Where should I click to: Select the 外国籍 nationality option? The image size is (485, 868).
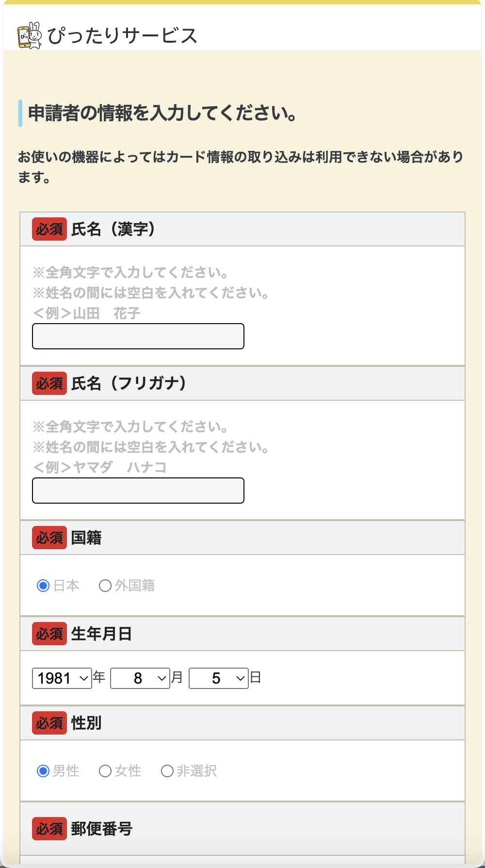point(105,586)
